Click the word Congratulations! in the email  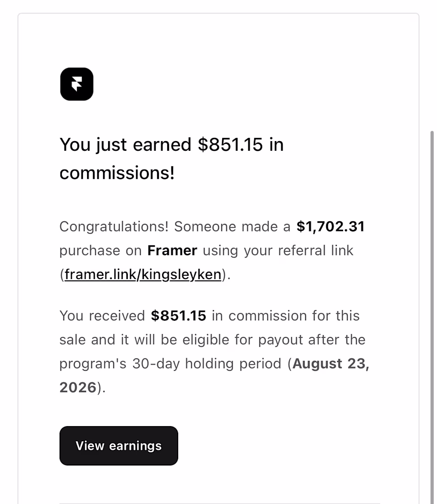click(x=114, y=227)
